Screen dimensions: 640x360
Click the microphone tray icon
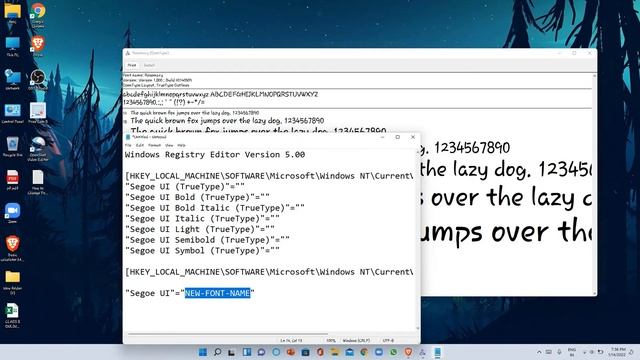559,352
